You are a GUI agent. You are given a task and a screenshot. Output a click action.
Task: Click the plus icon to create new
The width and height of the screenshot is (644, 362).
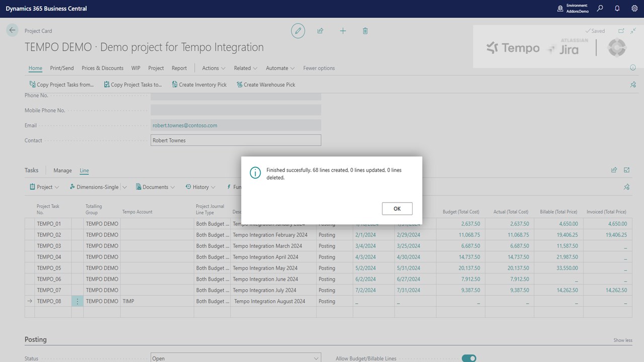(x=343, y=31)
